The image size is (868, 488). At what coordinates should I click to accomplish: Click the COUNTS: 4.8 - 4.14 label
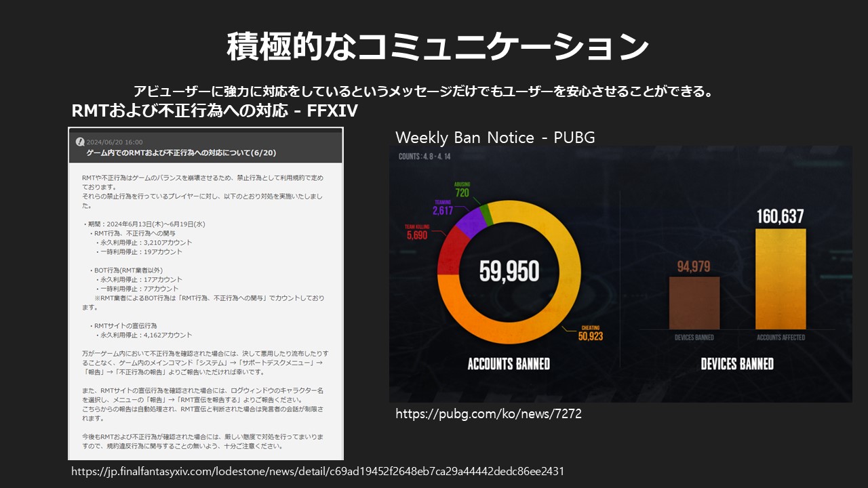(425, 157)
